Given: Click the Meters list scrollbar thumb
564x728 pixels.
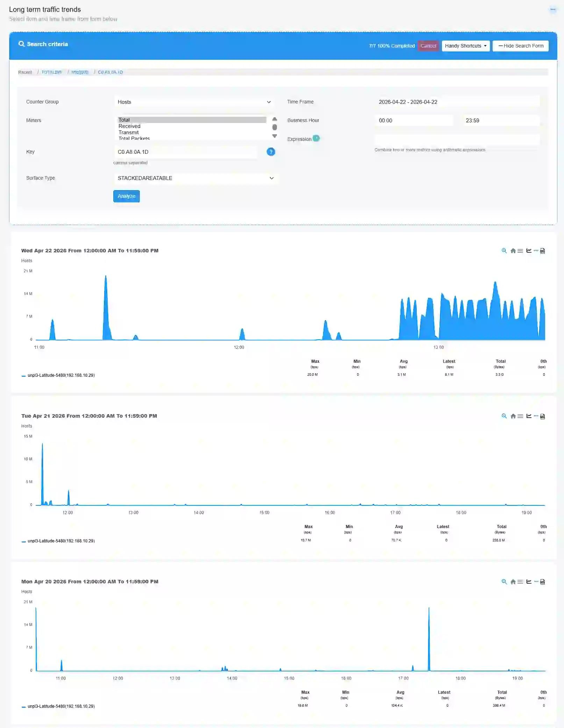Looking at the screenshot, I should 274,127.
